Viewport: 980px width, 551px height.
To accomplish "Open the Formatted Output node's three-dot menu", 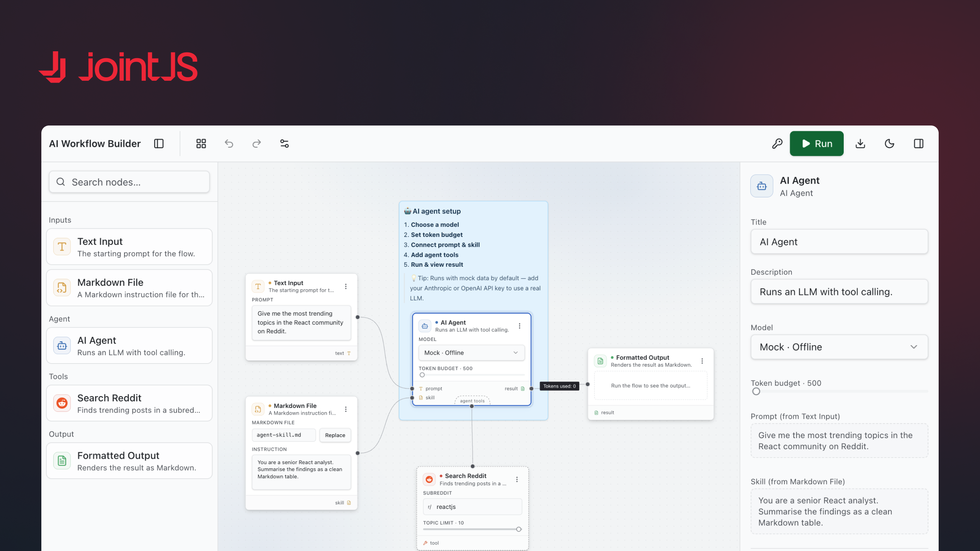I will point(702,361).
